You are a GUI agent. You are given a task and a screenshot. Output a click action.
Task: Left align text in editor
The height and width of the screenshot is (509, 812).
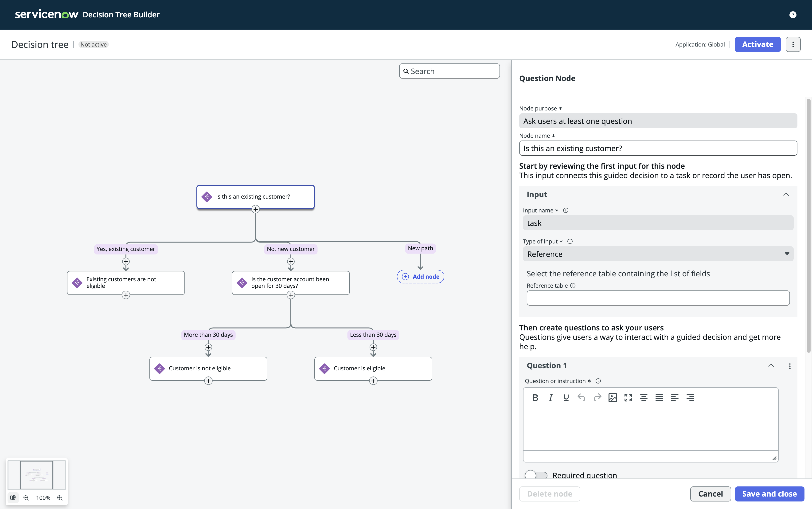pyautogui.click(x=674, y=398)
